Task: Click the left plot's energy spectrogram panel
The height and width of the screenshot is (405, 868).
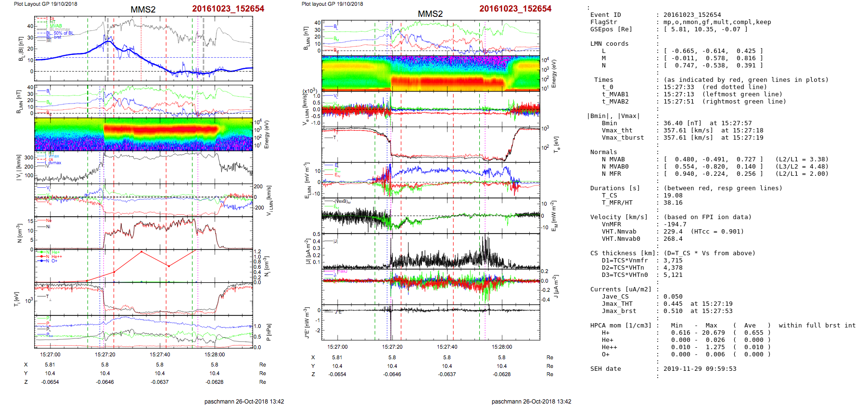Action: coord(143,134)
